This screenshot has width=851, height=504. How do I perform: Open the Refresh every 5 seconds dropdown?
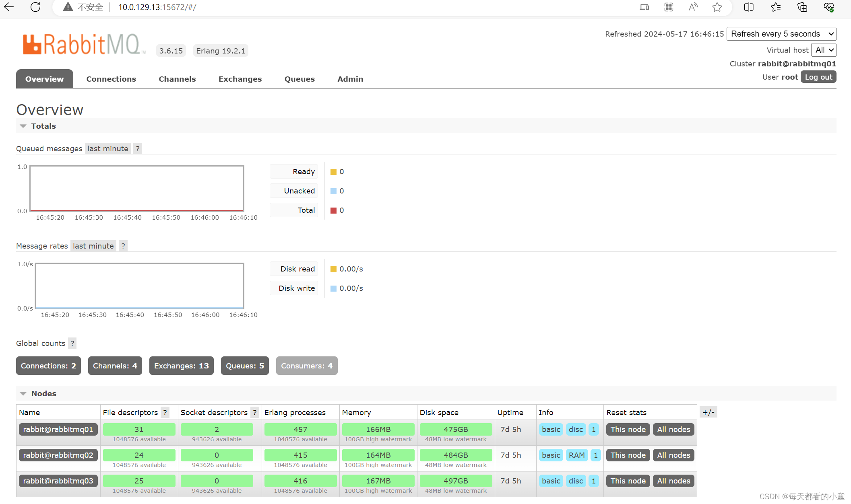[x=781, y=34]
